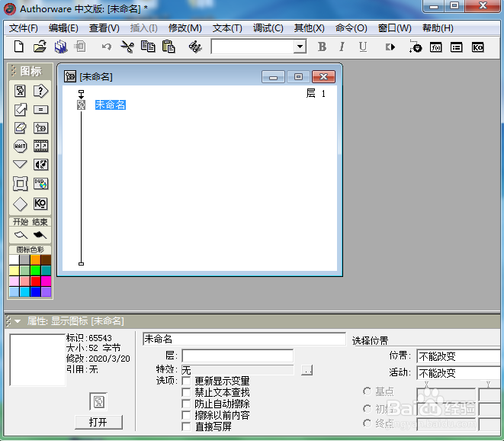Select the 未命名 icon on flowline
Screen dimensions: 504x441
tap(82, 105)
